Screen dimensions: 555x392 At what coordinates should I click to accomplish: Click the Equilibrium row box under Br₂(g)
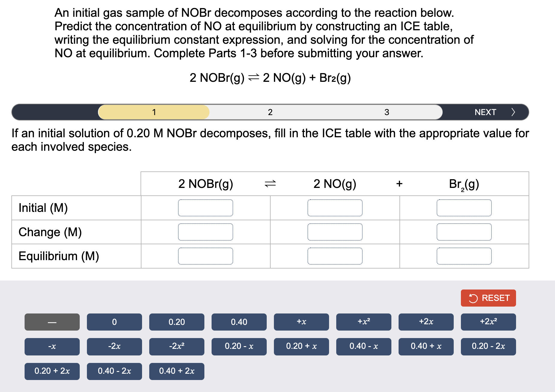464,256
